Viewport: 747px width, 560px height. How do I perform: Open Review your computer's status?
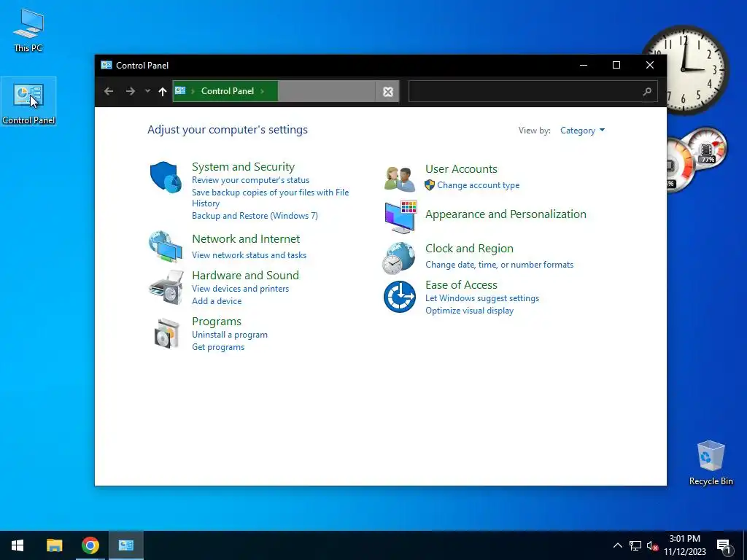point(250,180)
